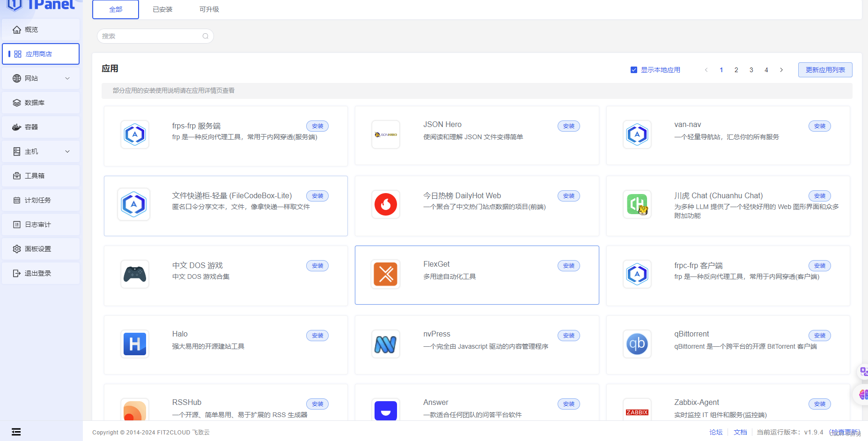Go to page 2
Image resolution: width=868 pixels, height=441 pixels.
[736, 70]
